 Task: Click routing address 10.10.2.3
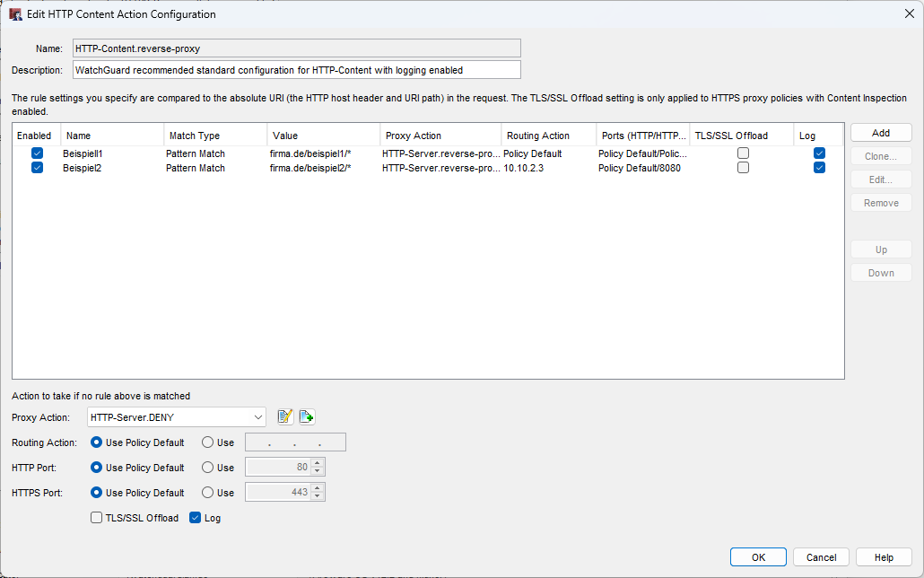(x=523, y=168)
